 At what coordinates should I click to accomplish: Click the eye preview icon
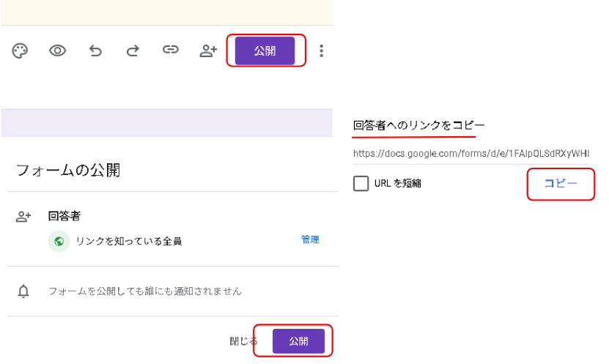coord(57,51)
